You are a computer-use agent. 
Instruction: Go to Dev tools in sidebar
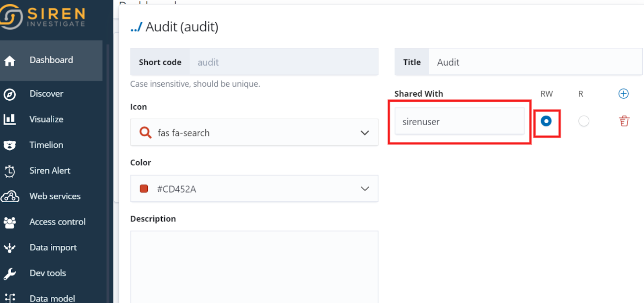(x=47, y=273)
